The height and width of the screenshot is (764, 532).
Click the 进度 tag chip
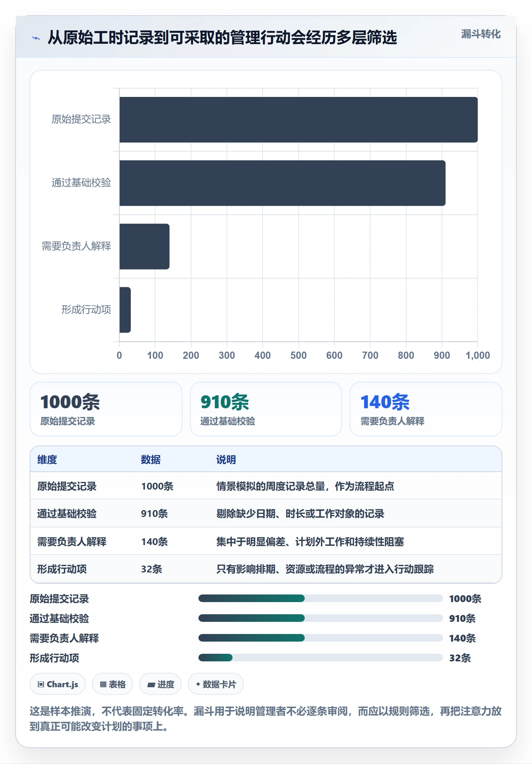(x=160, y=684)
